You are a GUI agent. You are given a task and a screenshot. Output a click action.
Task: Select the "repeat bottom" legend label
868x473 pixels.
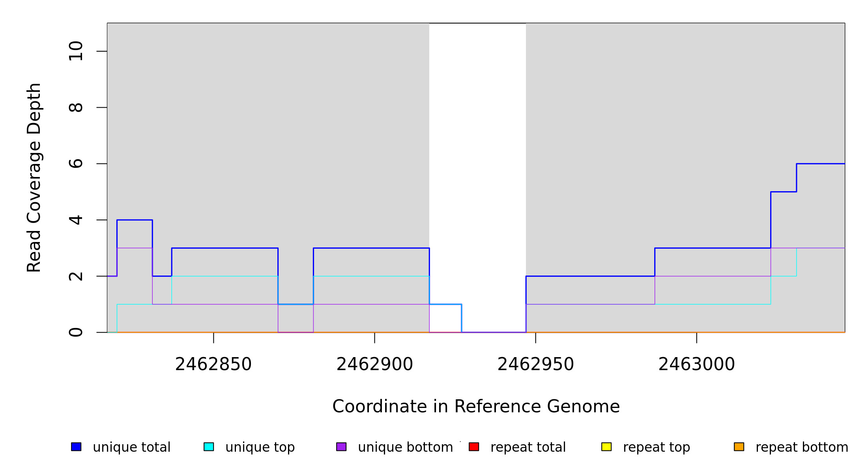tap(802, 447)
